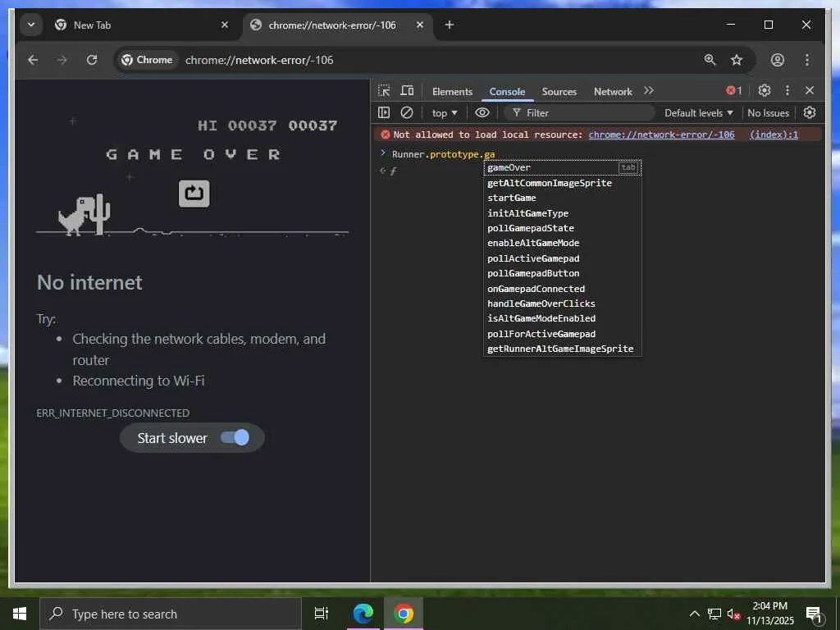
Task: Open a new tab with the plus button
Action: pyautogui.click(x=450, y=25)
